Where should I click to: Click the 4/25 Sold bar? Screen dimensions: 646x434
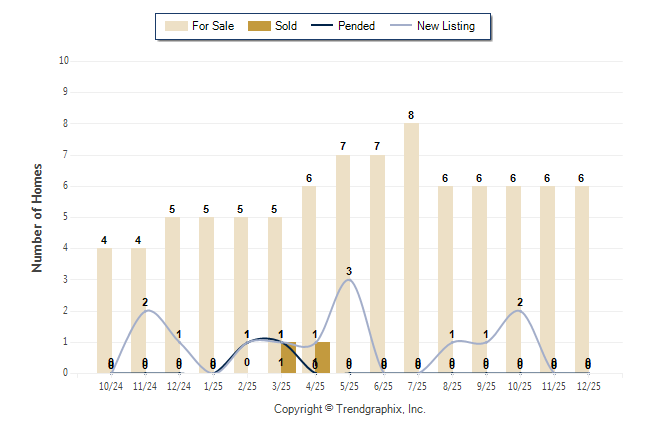322,358
